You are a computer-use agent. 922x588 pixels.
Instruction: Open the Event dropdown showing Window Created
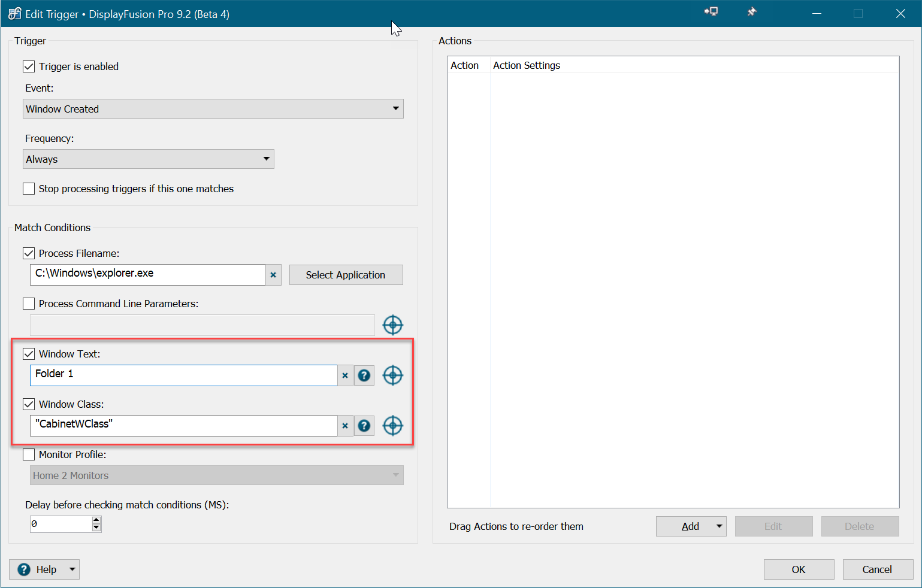pos(213,109)
